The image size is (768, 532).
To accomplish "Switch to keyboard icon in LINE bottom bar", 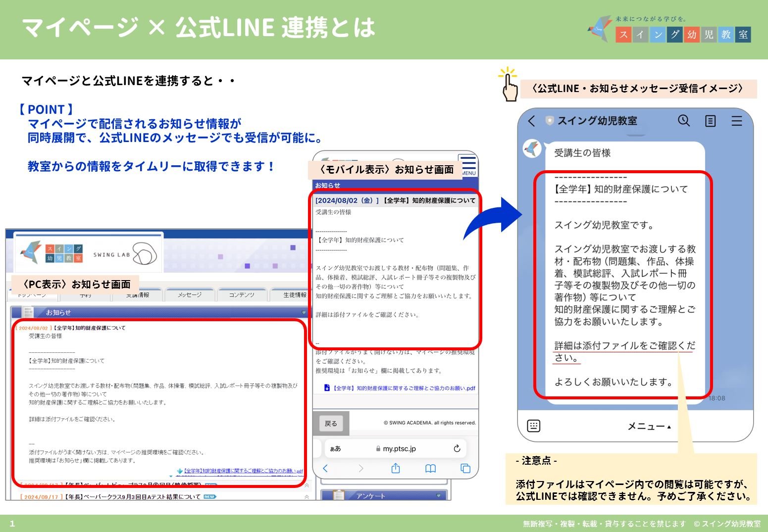I will click(534, 426).
